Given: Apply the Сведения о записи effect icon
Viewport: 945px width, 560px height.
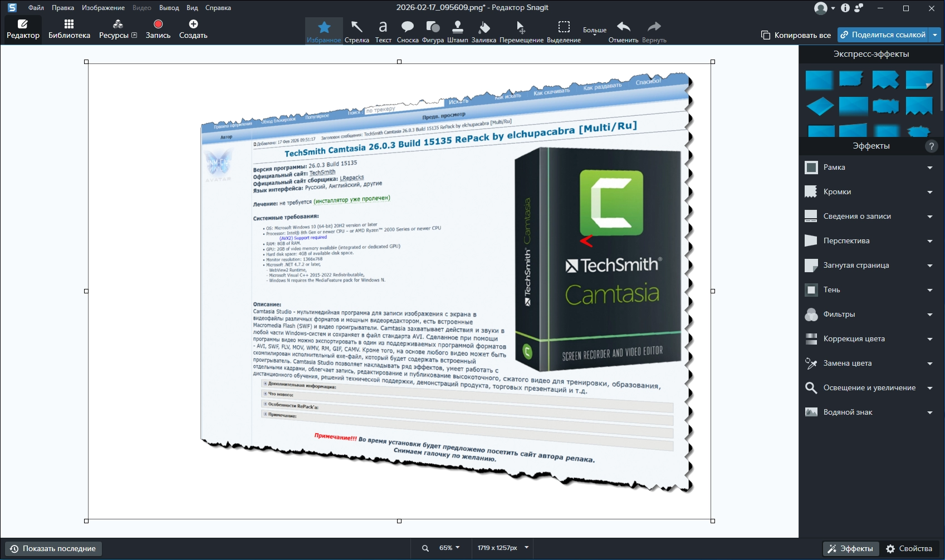Looking at the screenshot, I should (811, 216).
